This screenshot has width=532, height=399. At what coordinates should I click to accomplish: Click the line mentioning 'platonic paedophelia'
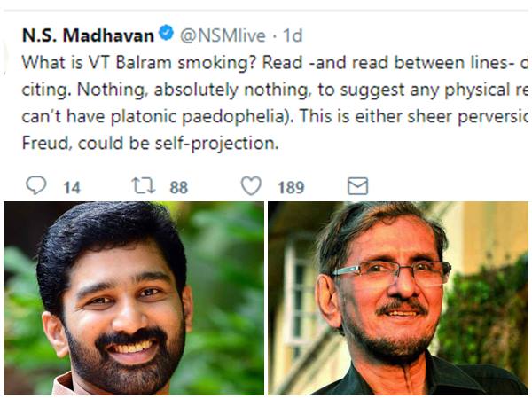(266, 117)
